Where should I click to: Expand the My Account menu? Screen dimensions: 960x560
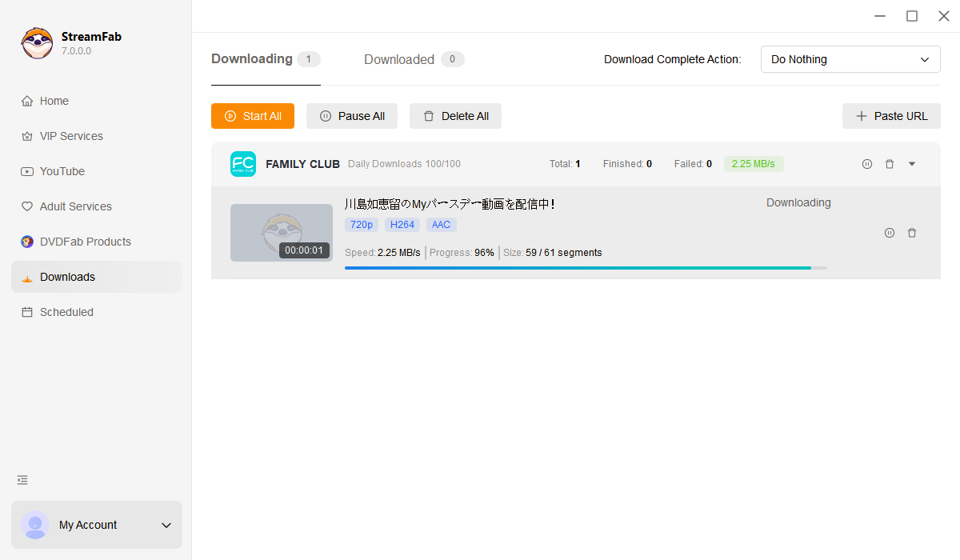pos(166,526)
